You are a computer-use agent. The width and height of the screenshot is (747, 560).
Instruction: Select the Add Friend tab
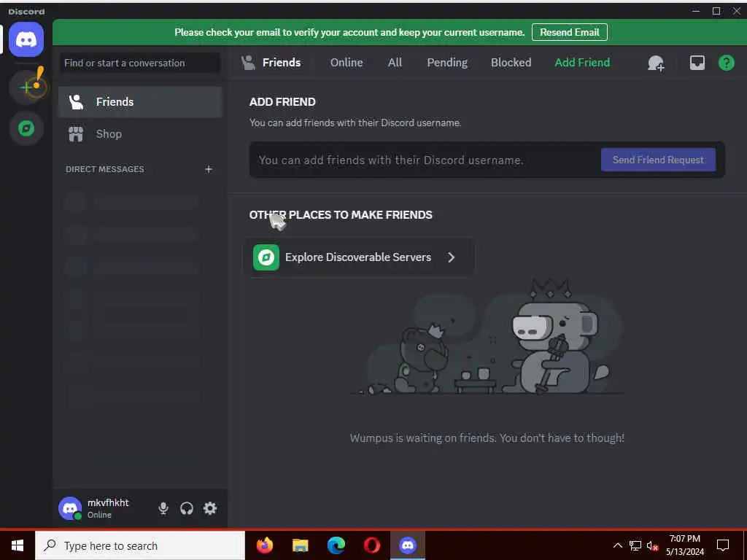pyautogui.click(x=582, y=63)
